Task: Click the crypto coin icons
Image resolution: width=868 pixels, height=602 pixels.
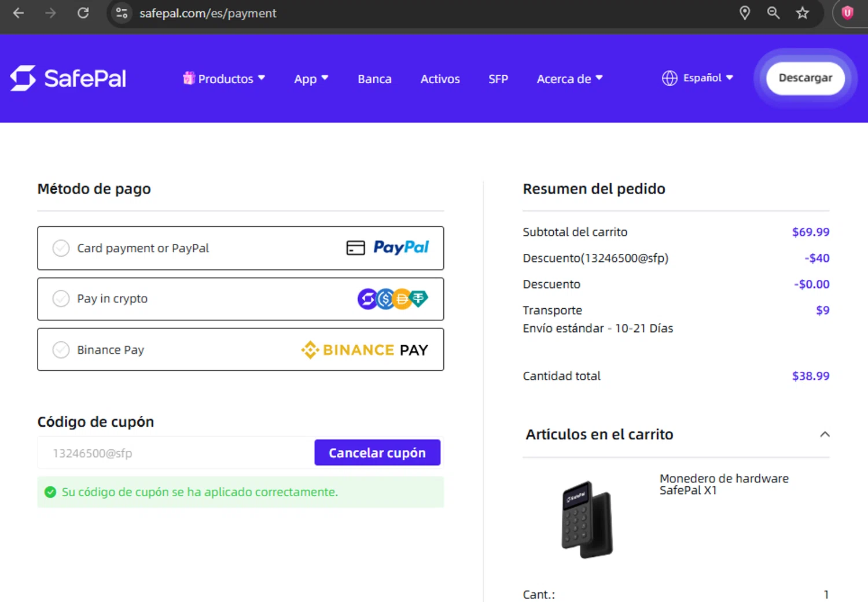Action: [392, 299]
